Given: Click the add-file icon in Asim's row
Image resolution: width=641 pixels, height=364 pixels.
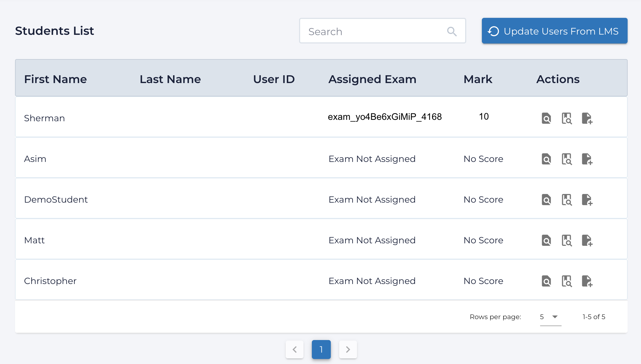Looking at the screenshot, I should [587, 159].
